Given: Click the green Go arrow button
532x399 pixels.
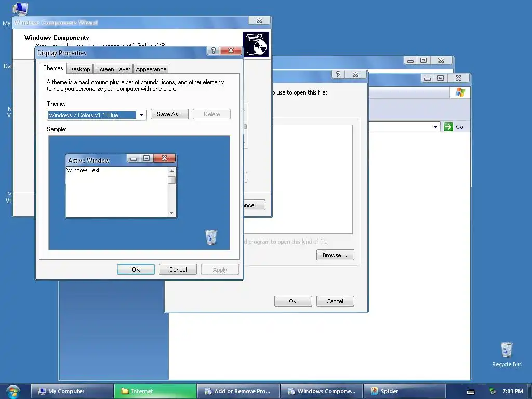Looking at the screenshot, I should (x=448, y=127).
